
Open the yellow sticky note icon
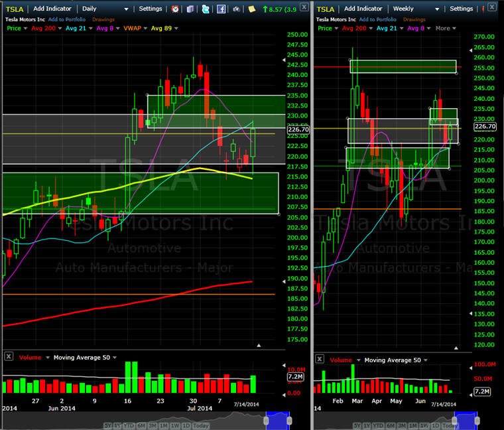252,9
